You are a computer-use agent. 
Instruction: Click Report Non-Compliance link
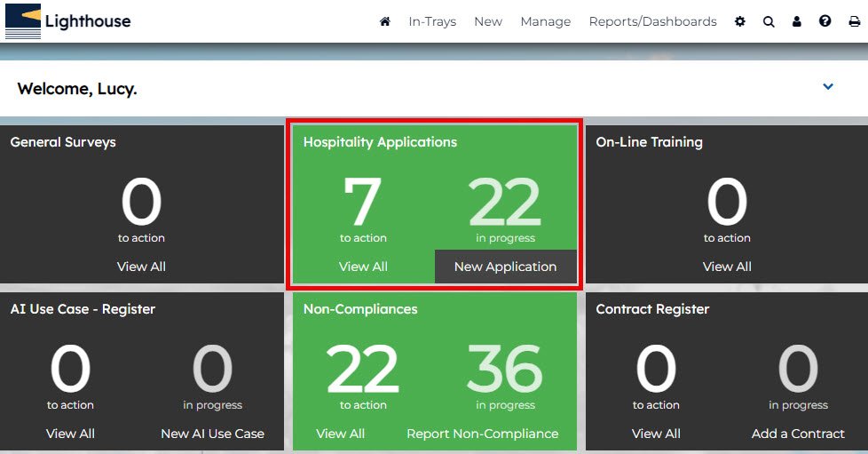[x=482, y=434]
